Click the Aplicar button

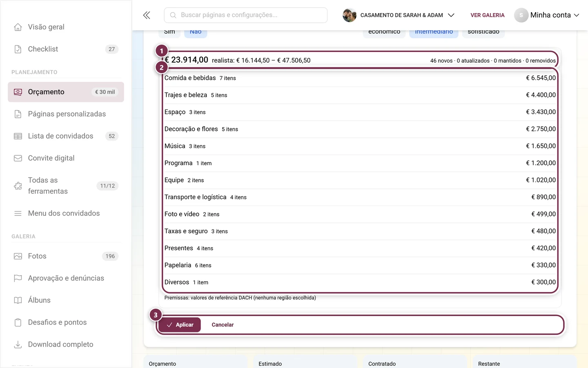(180, 325)
